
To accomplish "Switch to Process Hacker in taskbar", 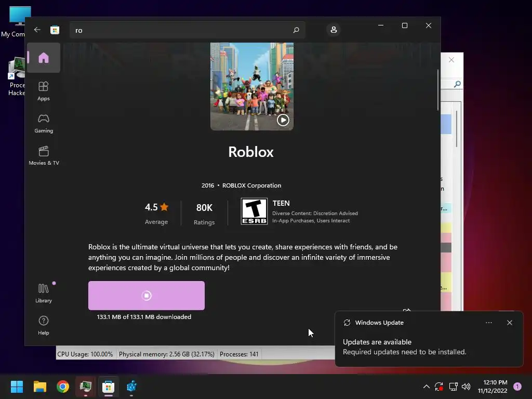I will [x=86, y=387].
